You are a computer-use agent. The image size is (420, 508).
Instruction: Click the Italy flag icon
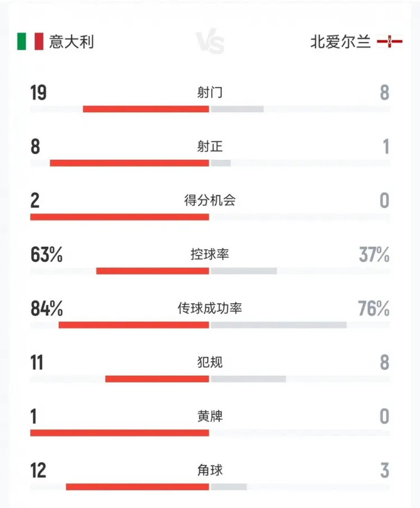[x=30, y=42]
